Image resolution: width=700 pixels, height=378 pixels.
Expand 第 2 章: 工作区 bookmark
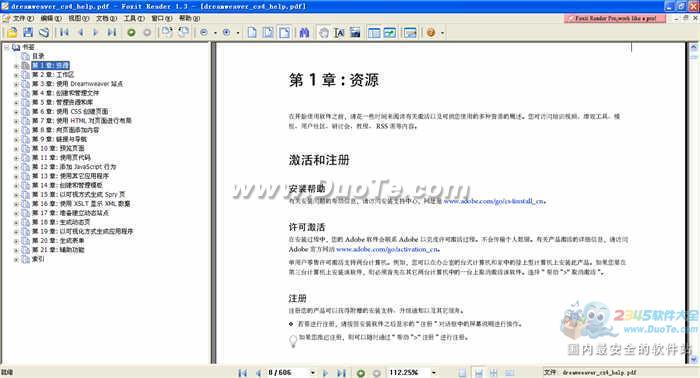click(x=16, y=75)
